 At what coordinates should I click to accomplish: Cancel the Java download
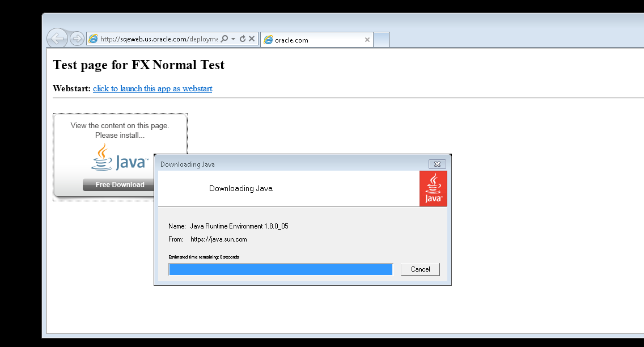coord(420,269)
